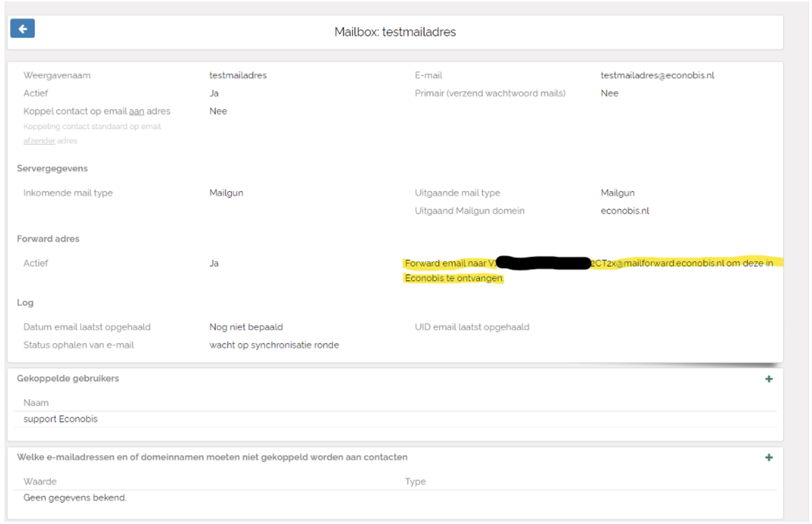Viewport: 812px width, 524px height.
Task: Click the Inkomende mail type Mailgun value
Action: tap(226, 193)
